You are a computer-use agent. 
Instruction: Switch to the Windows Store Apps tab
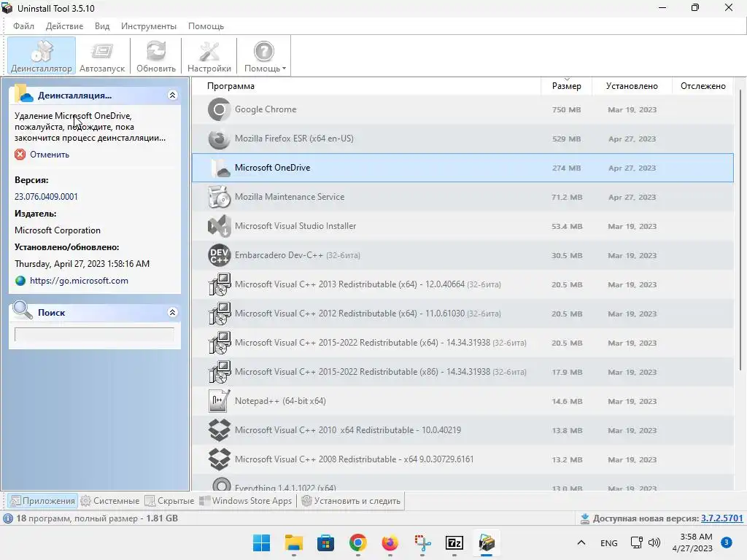point(246,501)
